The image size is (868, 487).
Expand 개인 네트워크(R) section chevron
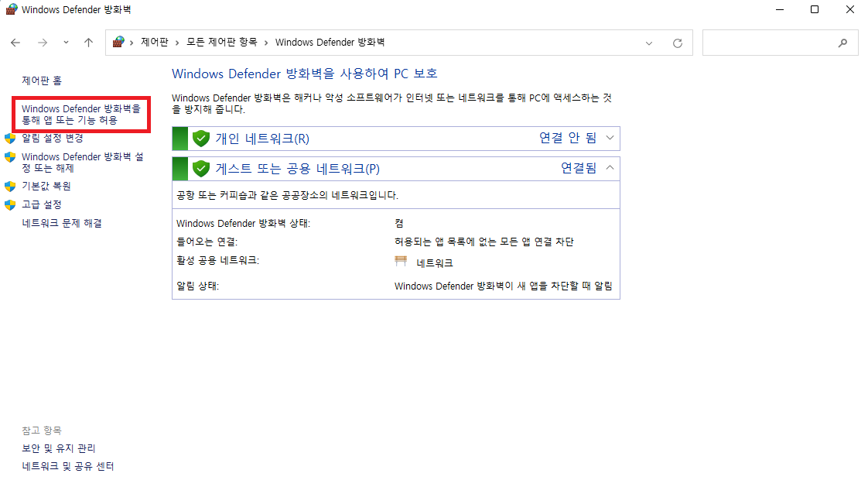point(610,138)
